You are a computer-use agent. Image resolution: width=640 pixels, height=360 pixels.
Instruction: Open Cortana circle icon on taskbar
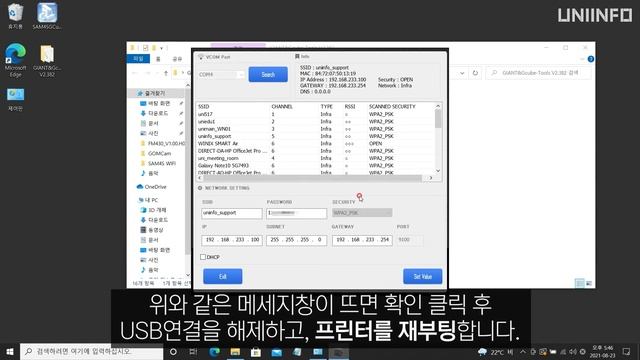[173, 351]
